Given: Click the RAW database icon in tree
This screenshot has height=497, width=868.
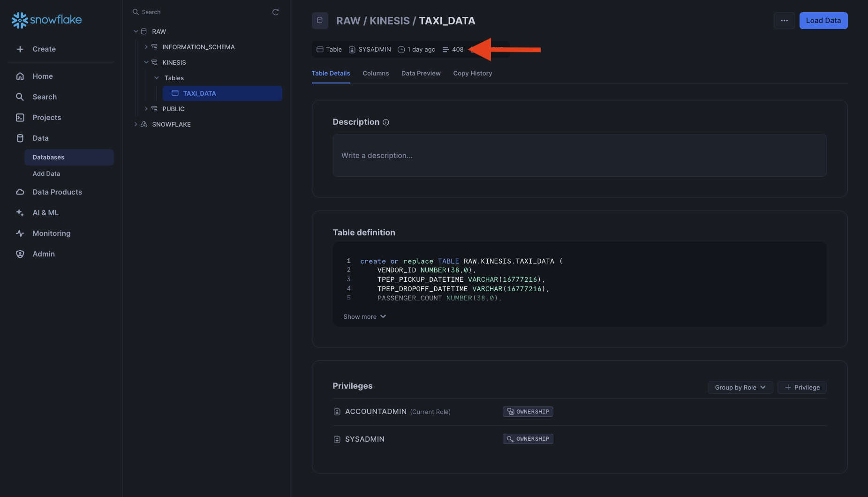Looking at the screenshot, I should point(144,31).
